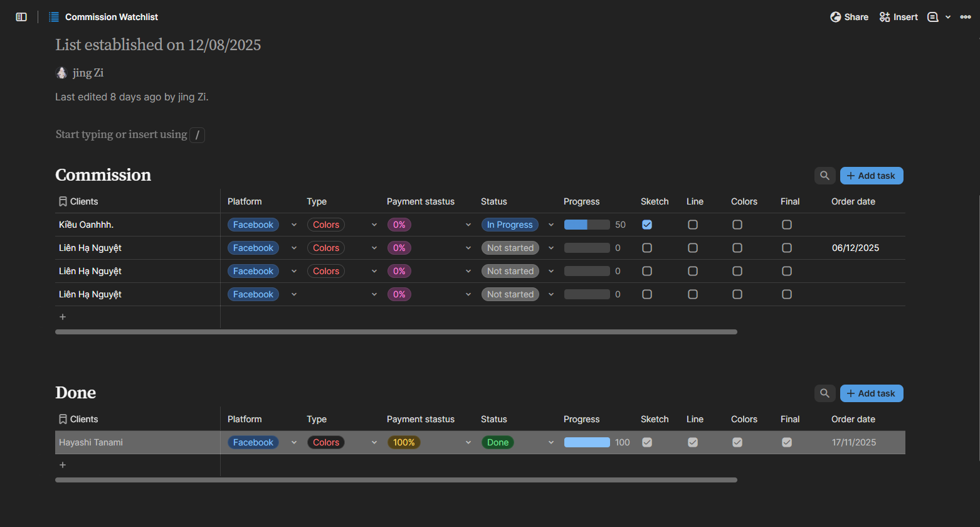Open the Type dropdown arrow for Kiều Oanhhh.
Screen dimensions: 980x527
click(374, 225)
